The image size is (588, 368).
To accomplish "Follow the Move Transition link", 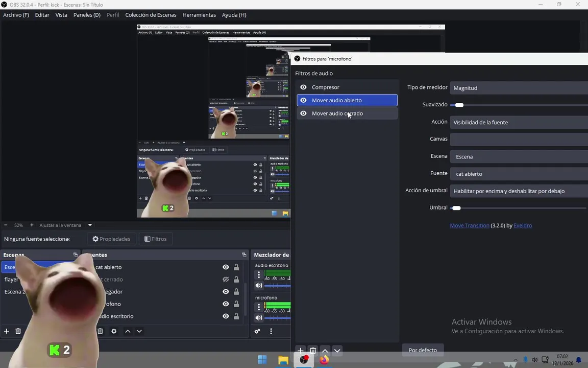I will pos(470,226).
